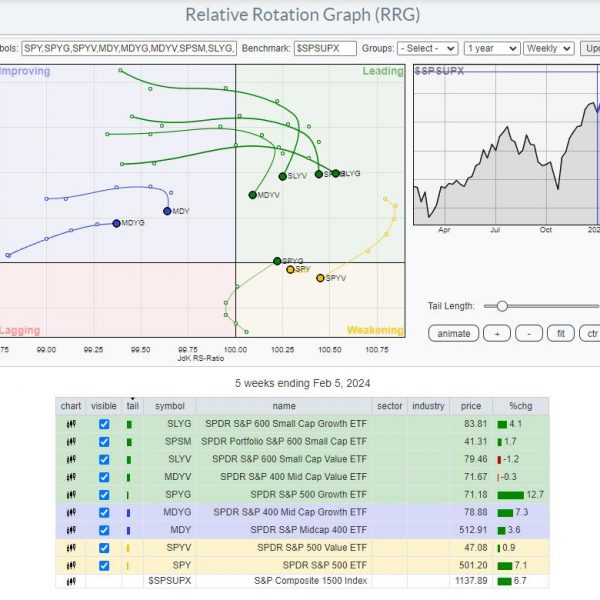The width and height of the screenshot is (600, 600).
Task: Uncheck visible box for SPY
Action: click(x=104, y=565)
